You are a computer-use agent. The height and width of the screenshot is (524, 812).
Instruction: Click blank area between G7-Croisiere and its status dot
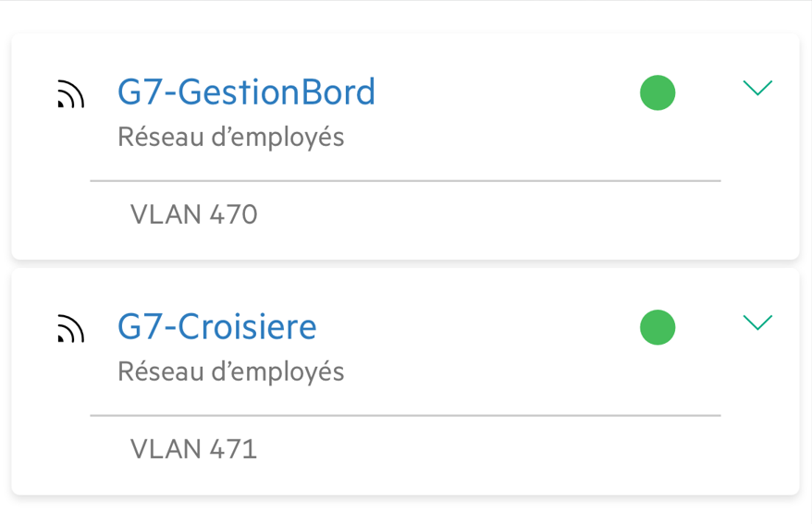coord(481,328)
